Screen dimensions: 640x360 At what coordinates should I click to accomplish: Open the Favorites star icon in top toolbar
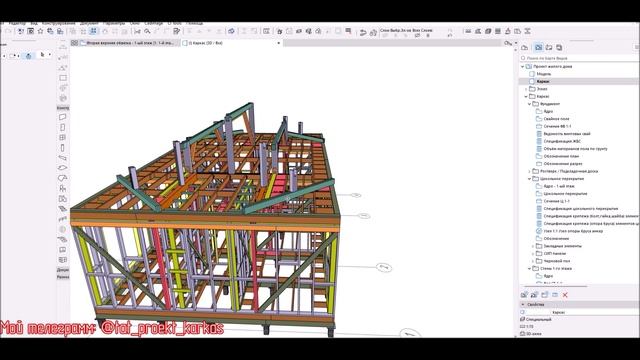point(40,31)
